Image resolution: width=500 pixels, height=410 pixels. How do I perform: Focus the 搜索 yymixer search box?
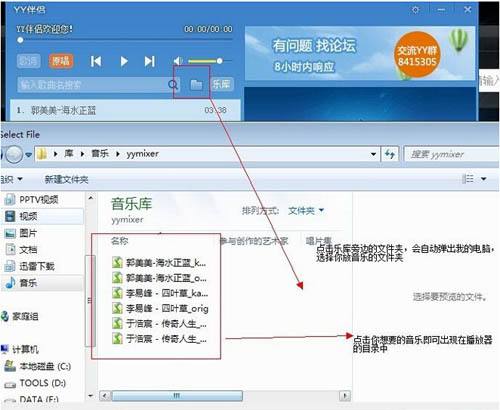452,154
